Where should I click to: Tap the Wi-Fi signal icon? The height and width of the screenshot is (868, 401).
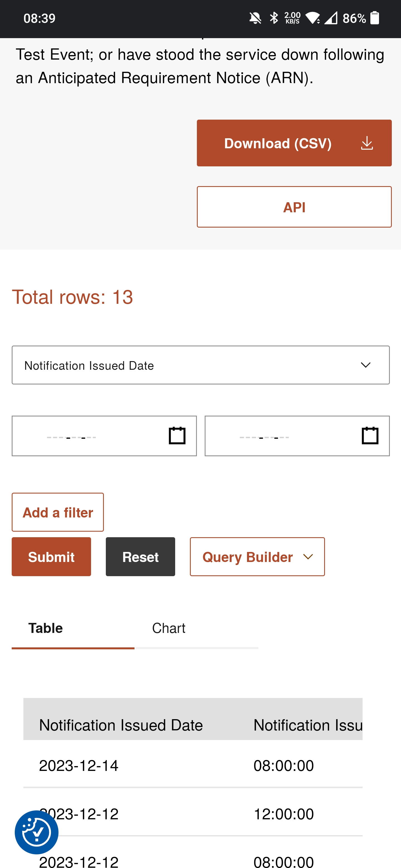click(313, 18)
